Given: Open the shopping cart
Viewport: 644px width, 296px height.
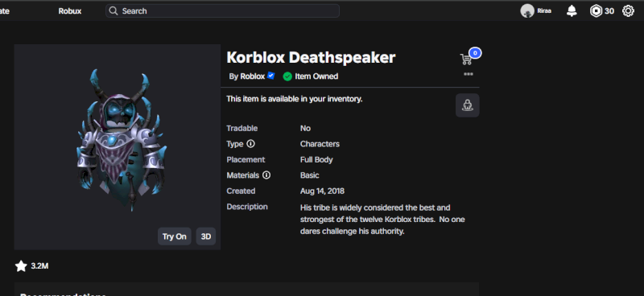Looking at the screenshot, I should tap(466, 60).
